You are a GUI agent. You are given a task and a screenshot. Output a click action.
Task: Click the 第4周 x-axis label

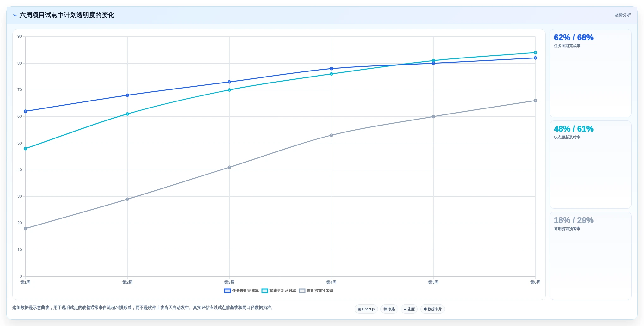click(x=331, y=282)
